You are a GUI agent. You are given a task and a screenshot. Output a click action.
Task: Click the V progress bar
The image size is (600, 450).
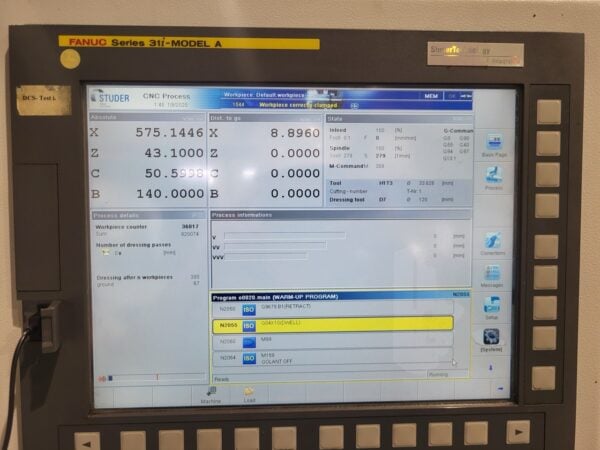point(285,235)
